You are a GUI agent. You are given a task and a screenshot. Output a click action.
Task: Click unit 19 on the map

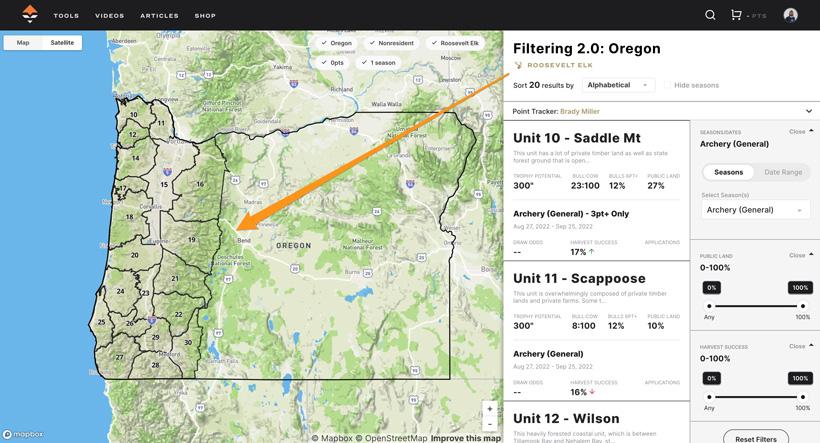(x=192, y=240)
